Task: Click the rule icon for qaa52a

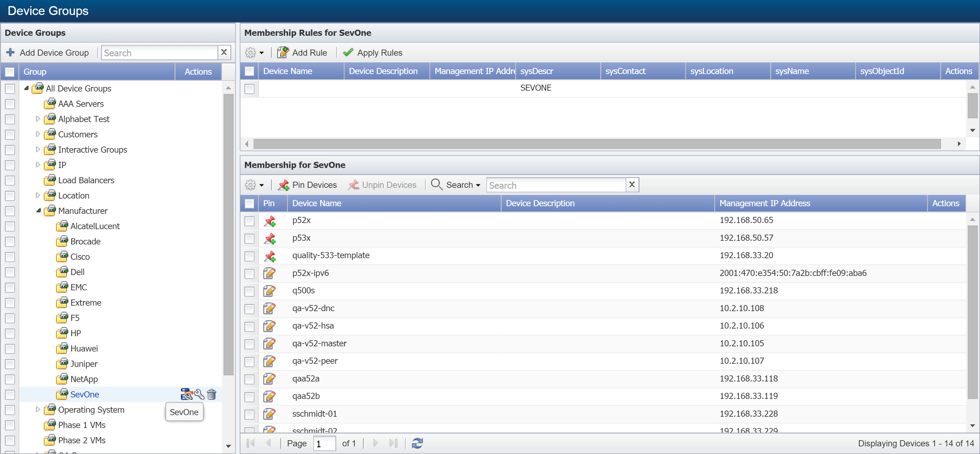Action: [269, 379]
